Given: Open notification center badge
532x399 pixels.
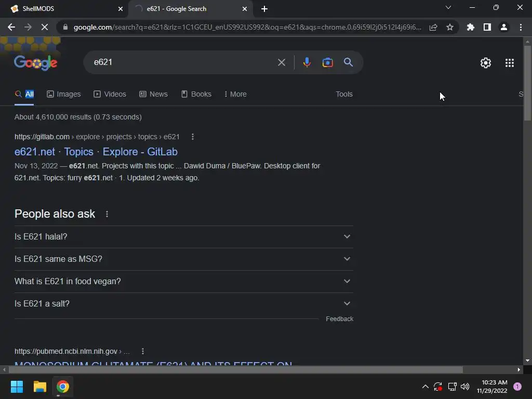Looking at the screenshot, I should (x=517, y=387).
